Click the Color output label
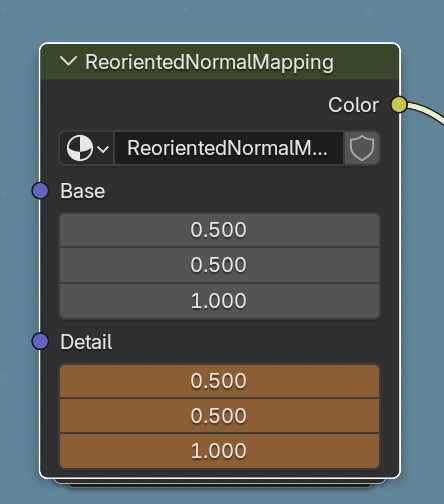 (353, 105)
